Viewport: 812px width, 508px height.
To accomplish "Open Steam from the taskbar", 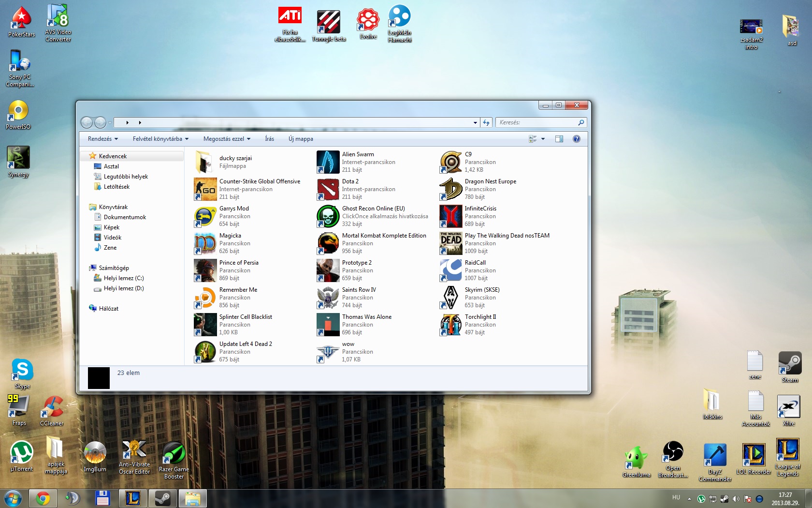I will [x=162, y=498].
